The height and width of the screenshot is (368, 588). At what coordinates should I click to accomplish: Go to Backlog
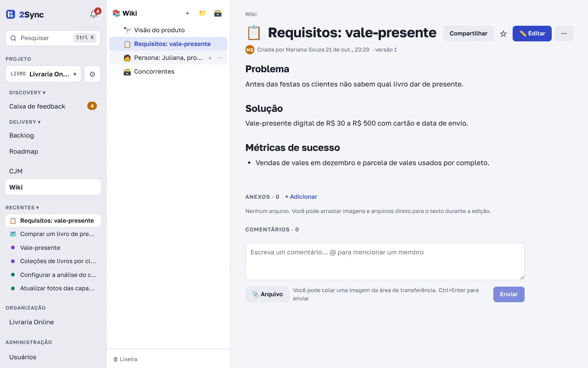53,135
